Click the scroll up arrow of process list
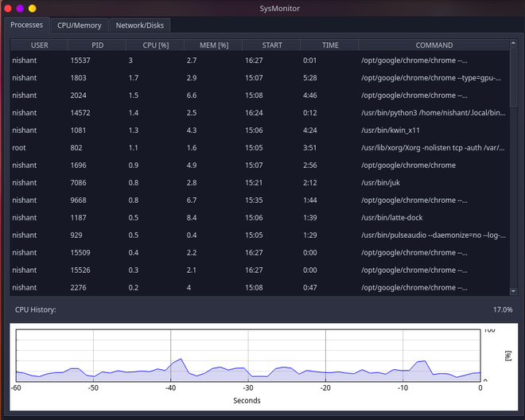The width and height of the screenshot is (525, 420). 513,43
